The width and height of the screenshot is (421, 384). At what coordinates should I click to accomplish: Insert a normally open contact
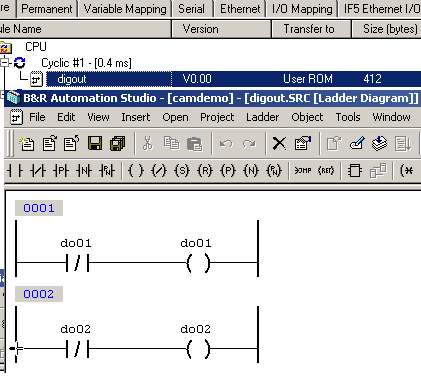[15, 171]
